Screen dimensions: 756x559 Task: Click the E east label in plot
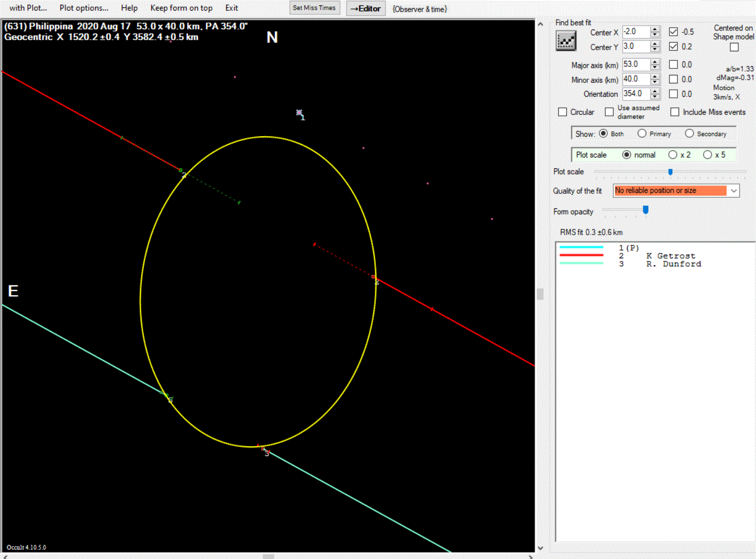[13, 291]
